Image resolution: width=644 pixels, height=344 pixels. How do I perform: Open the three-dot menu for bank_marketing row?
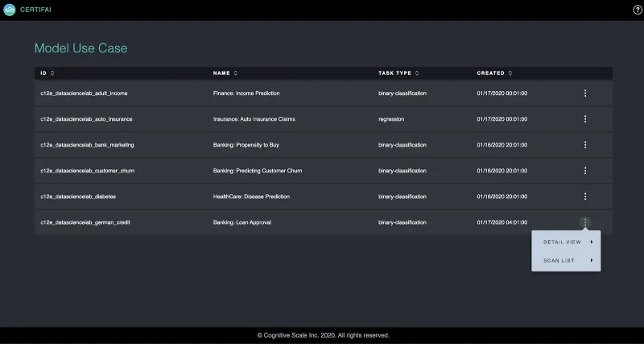[x=585, y=145]
